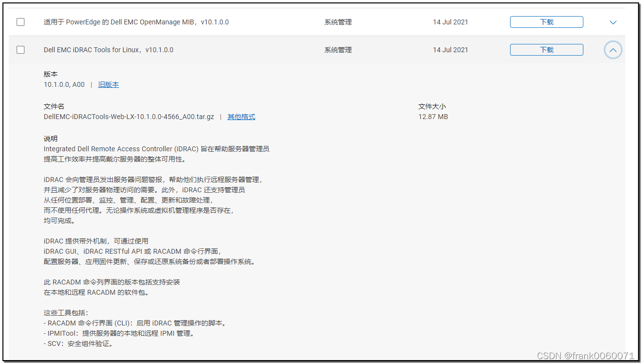This screenshot has height=364, width=642.
Task: Click 系统管理 category in OpenManage MIB row
Action: pyautogui.click(x=338, y=22)
